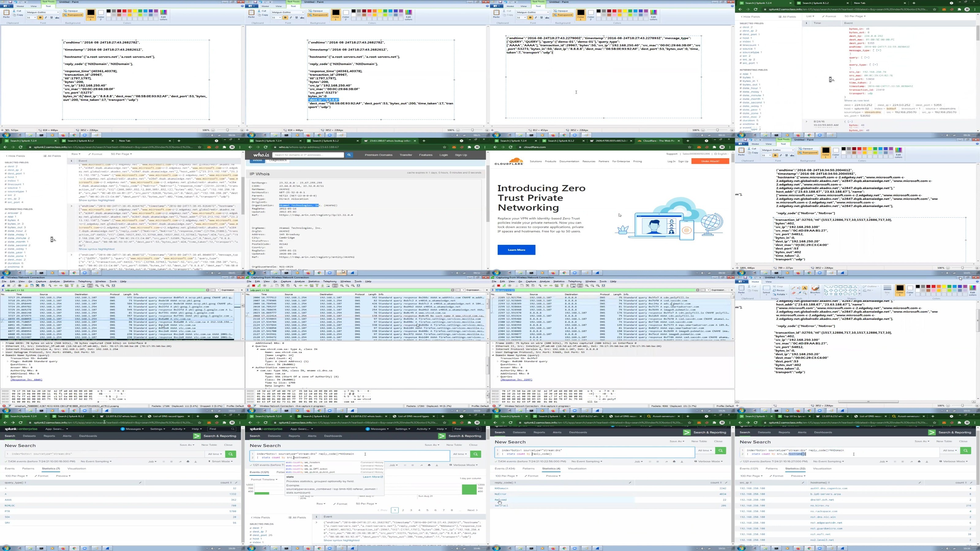Open Edit colors in Paint Home-tab window
This screenshot has height=551, width=980.
click(x=973, y=290)
